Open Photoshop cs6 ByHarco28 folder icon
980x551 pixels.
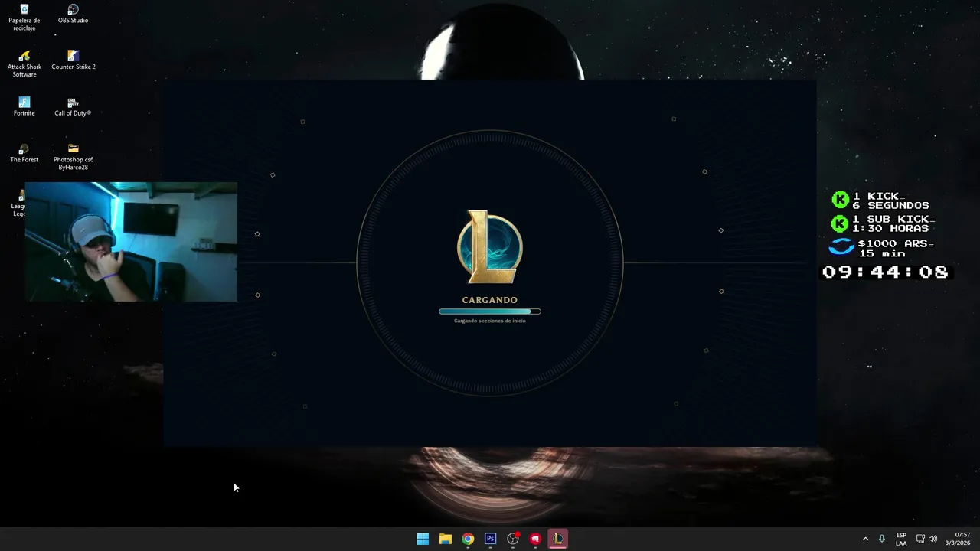tap(73, 156)
